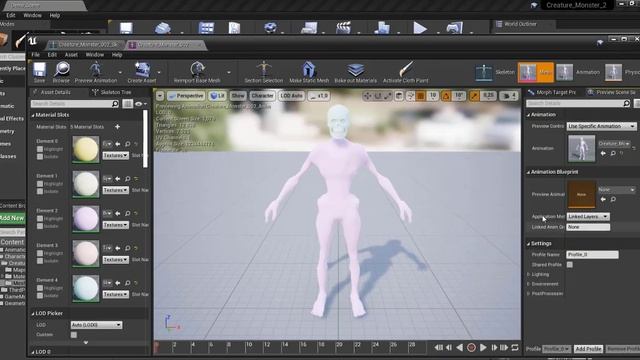
Task: Open Asset menu in mesh editor
Action: click(x=71, y=55)
